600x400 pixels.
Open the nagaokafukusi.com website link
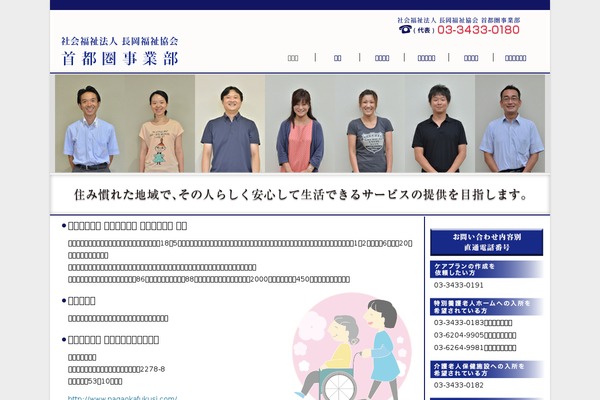122,398
